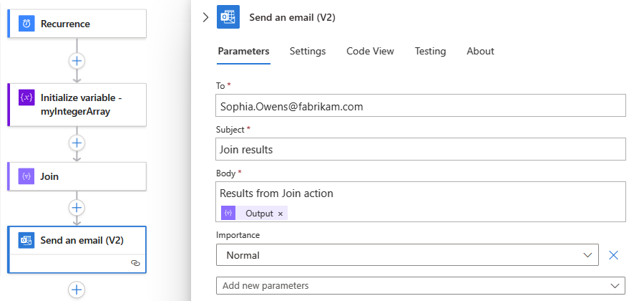Open the Testing tab
644x301 pixels.
point(430,51)
